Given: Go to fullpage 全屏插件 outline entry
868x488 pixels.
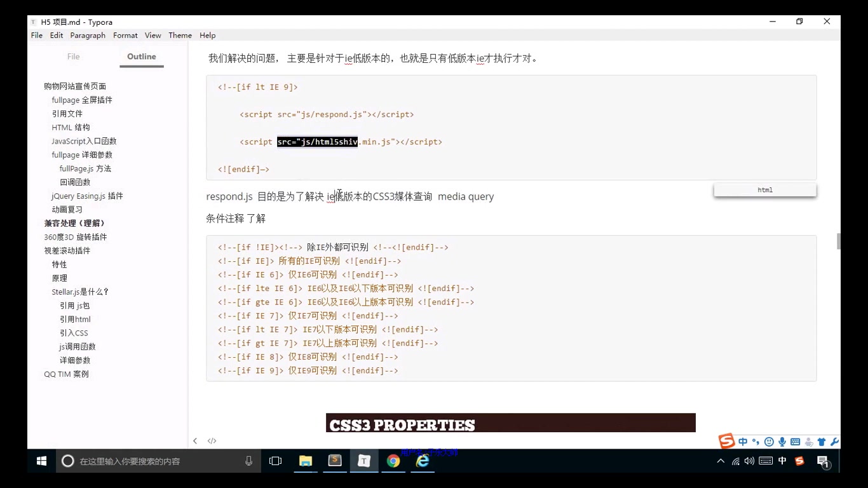Looking at the screenshot, I should click(x=82, y=100).
